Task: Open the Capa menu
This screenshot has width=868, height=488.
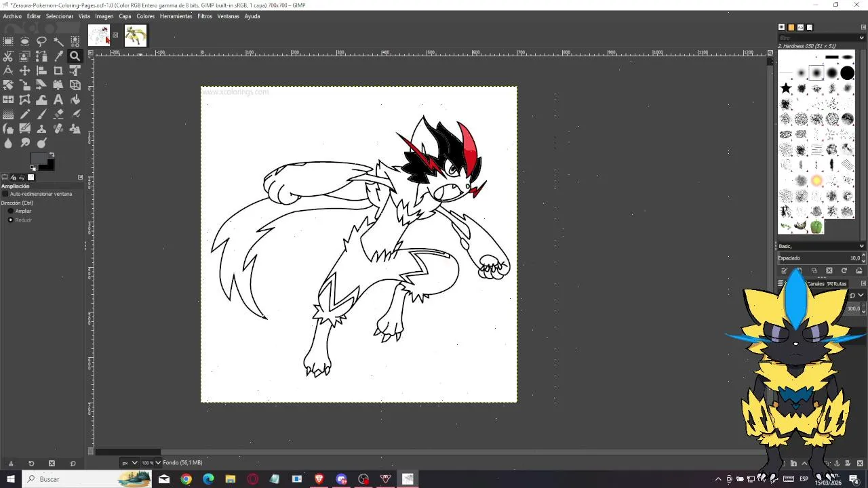Action: point(125,16)
